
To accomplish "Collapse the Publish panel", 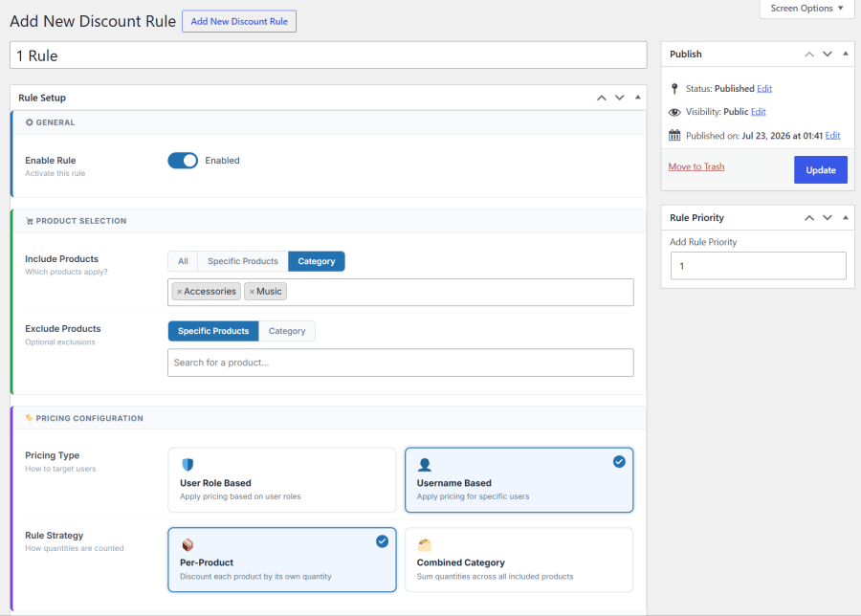I will [846, 54].
